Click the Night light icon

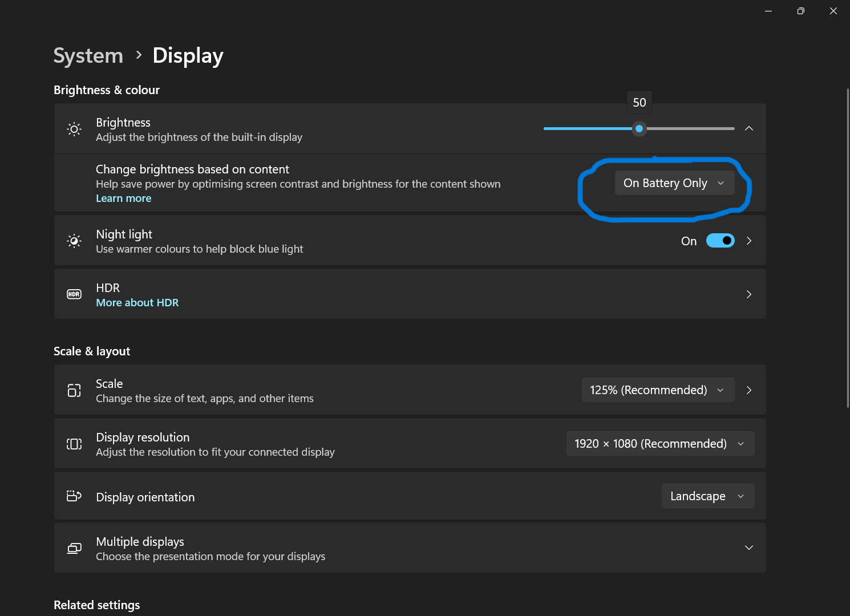point(74,241)
